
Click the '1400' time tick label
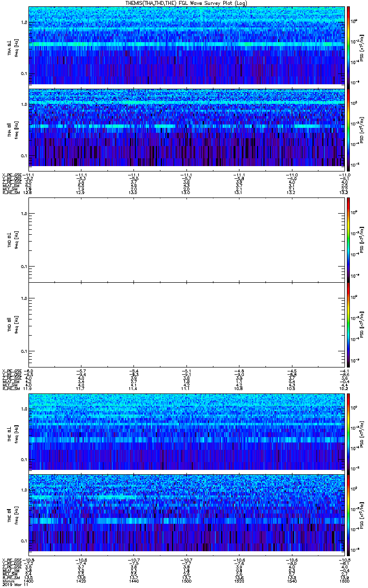pyautogui.click(x=29, y=581)
